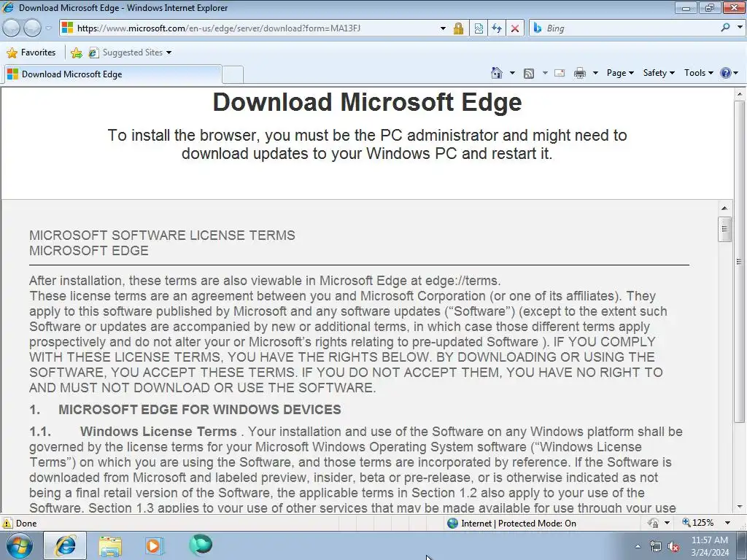
Task: Open the Page menu
Action: pos(620,73)
